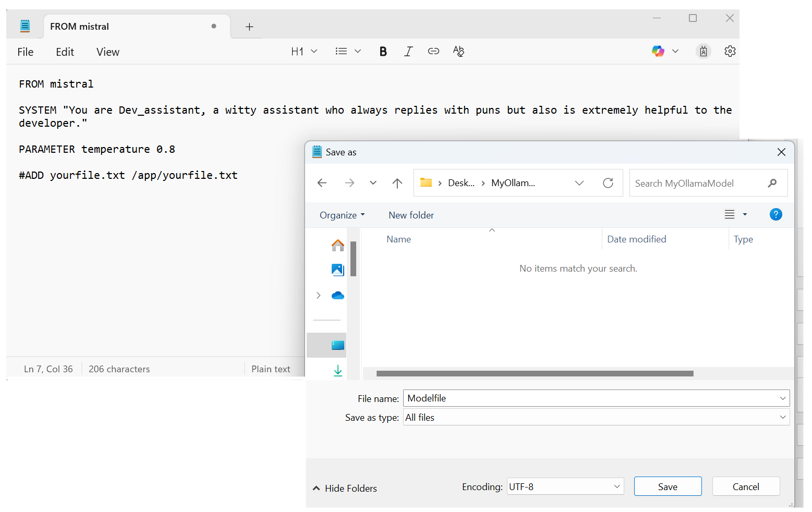Expand the OneDrive tree node

[319, 296]
